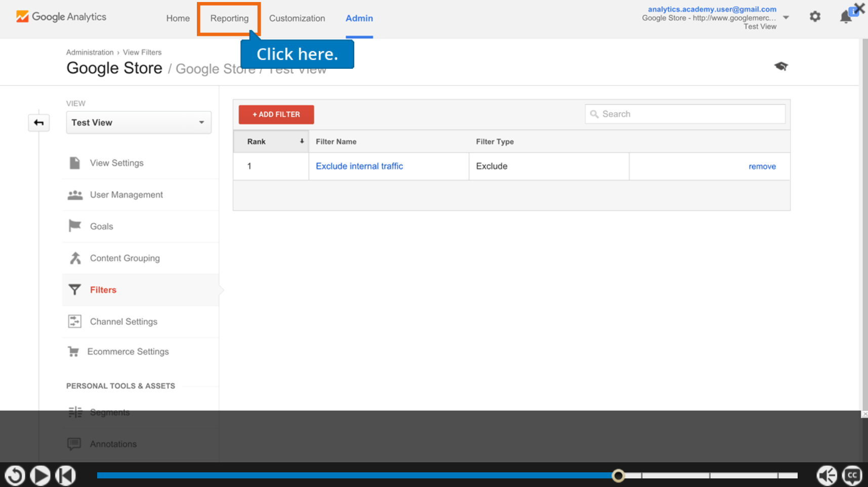Click the View Settings document icon
Image resolution: width=868 pixels, height=487 pixels.
(75, 163)
